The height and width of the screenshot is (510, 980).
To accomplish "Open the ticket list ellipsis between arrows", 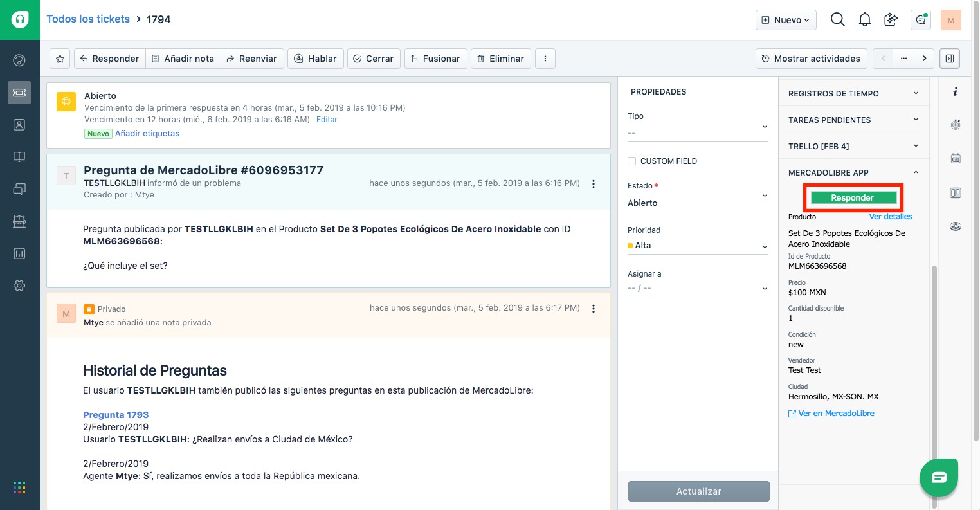I will point(903,59).
